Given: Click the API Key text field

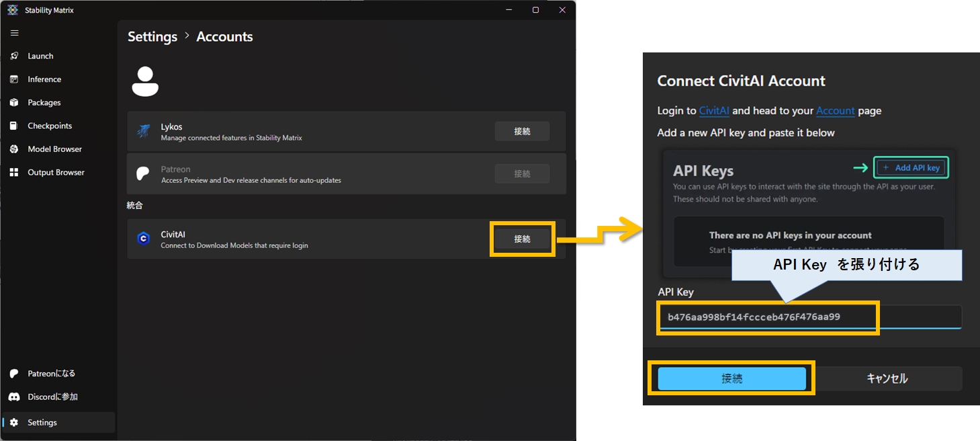Looking at the screenshot, I should coord(809,317).
